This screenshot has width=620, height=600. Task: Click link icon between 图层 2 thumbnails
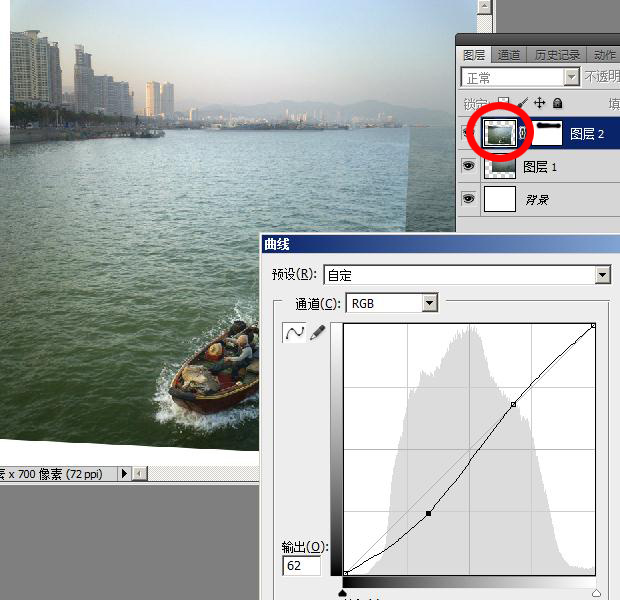point(522,133)
